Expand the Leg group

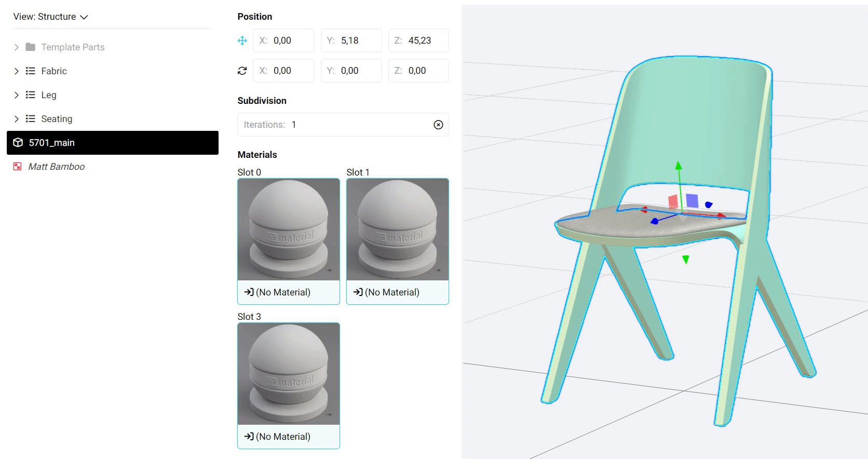(17, 95)
